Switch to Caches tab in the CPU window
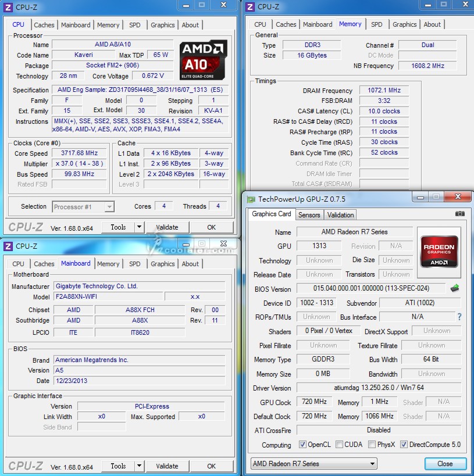This screenshot has width=474, height=476. [x=44, y=25]
